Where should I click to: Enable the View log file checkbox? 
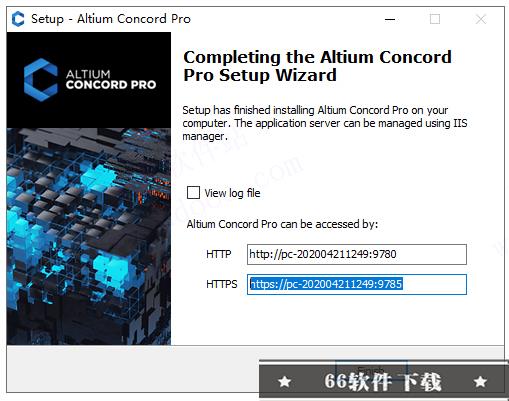pyautogui.click(x=193, y=193)
